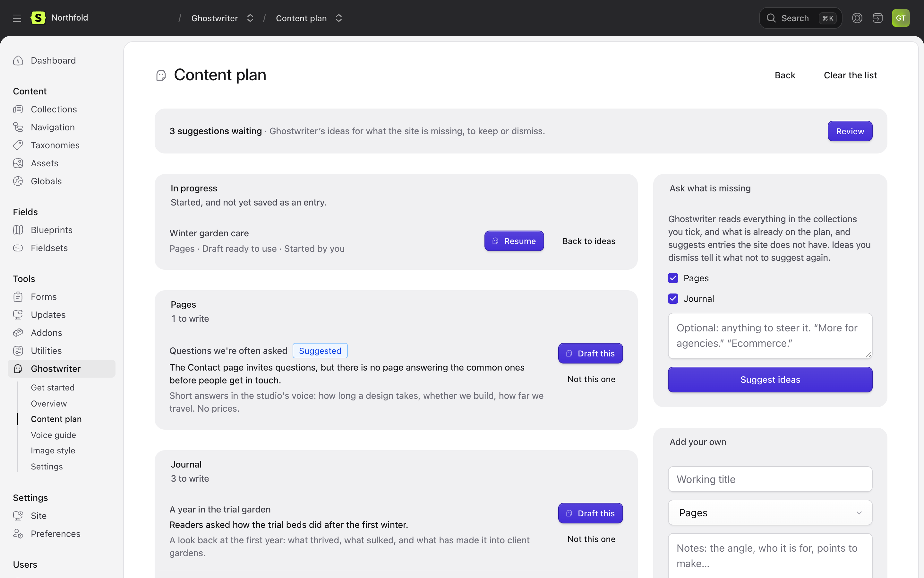This screenshot has height=578, width=924.
Task: Click the Collections sidebar icon
Action: [18, 109]
